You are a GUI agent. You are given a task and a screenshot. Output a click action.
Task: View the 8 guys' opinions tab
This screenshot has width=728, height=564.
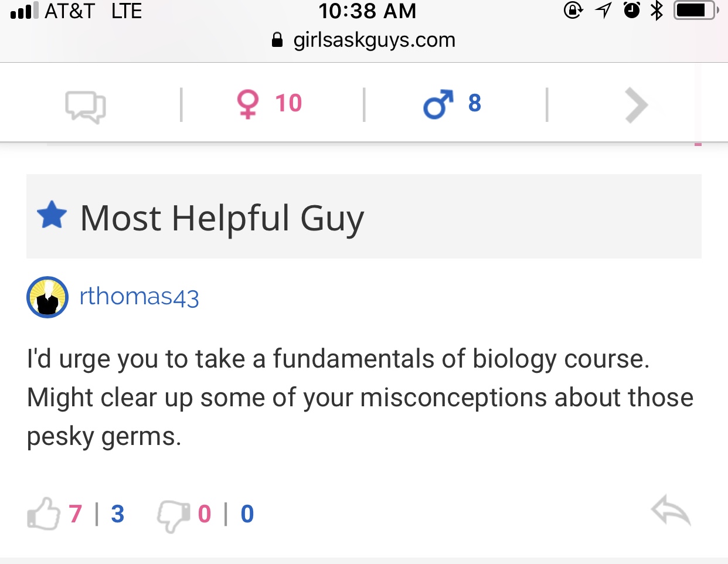tap(453, 104)
